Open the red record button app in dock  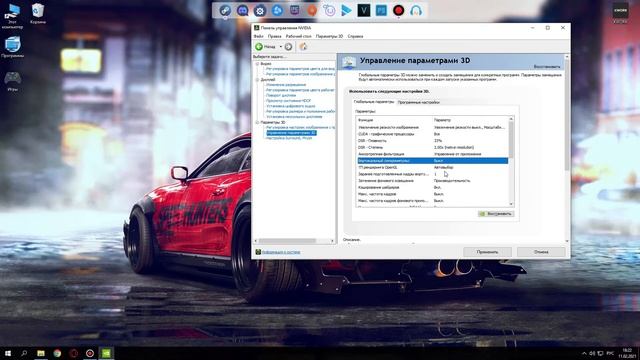[x=398, y=10]
